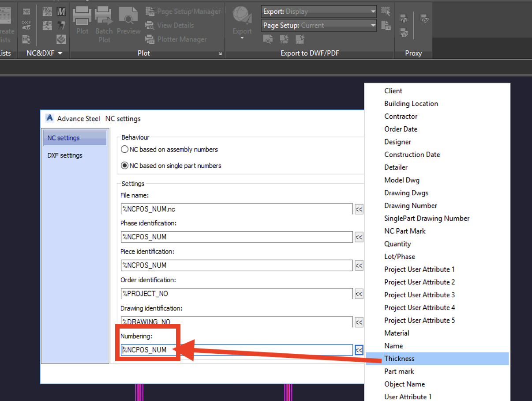The height and width of the screenshot is (401, 532).
Task: Choose Thickness from the attribute list
Action: 399,358
